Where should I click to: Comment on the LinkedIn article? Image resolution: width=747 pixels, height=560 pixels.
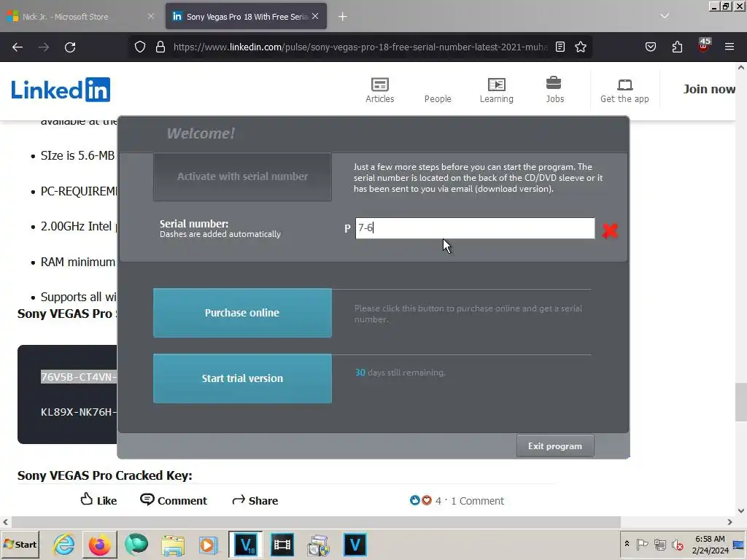tap(174, 500)
